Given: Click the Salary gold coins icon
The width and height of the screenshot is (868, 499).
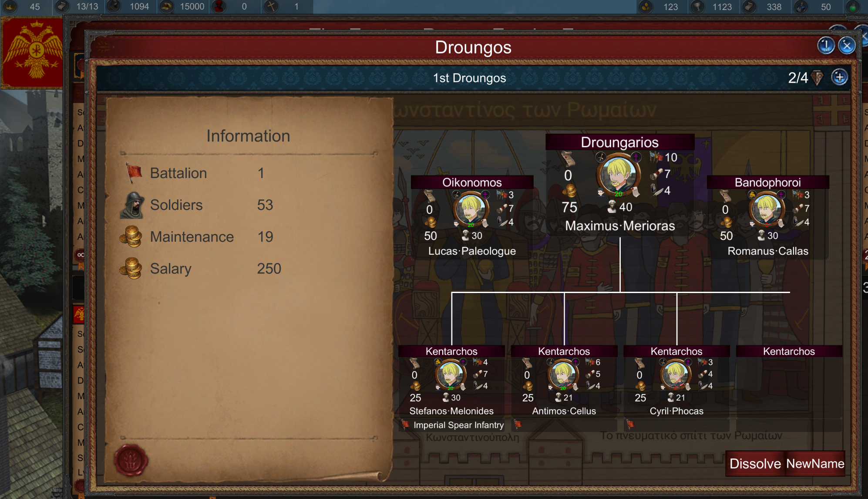Looking at the screenshot, I should pyautogui.click(x=131, y=268).
